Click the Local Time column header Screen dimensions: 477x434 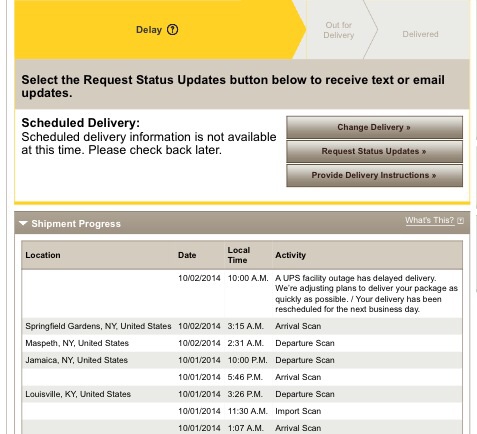(x=239, y=255)
